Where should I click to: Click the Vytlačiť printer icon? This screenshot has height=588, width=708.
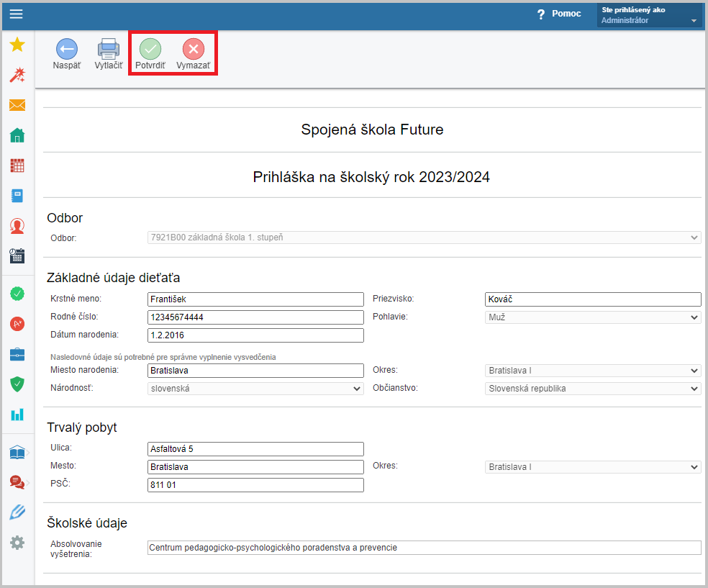tap(109, 49)
